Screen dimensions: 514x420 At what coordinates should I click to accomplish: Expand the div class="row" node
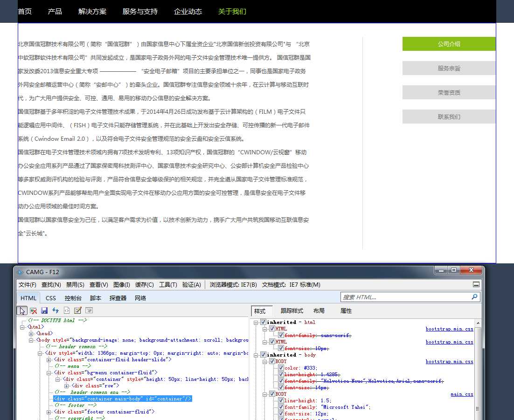click(67, 386)
